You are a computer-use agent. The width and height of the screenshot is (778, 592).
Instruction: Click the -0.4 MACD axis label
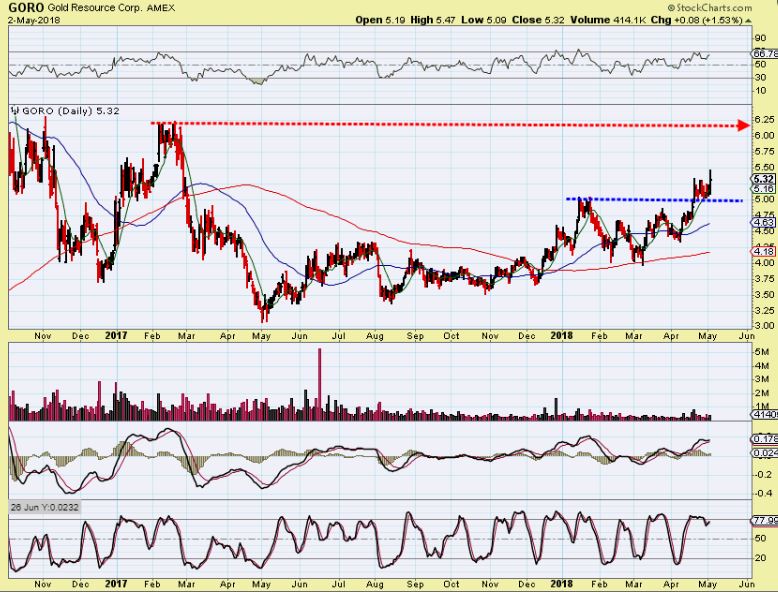point(764,493)
